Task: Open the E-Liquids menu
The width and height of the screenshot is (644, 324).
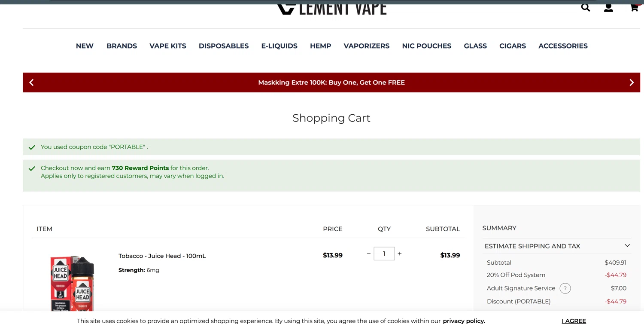Action: tap(279, 46)
